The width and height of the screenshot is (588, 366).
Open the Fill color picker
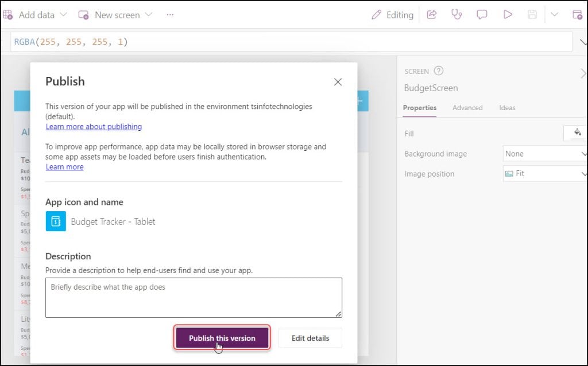tap(577, 133)
